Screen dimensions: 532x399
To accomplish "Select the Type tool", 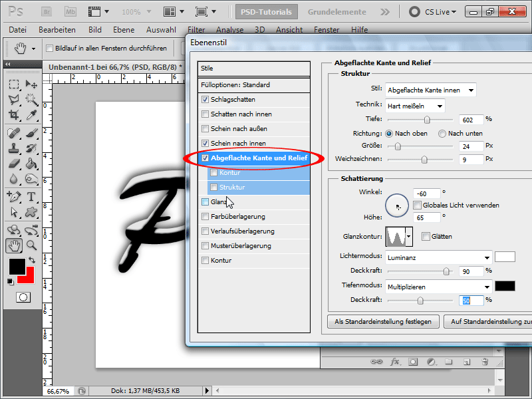I will [x=31, y=197].
